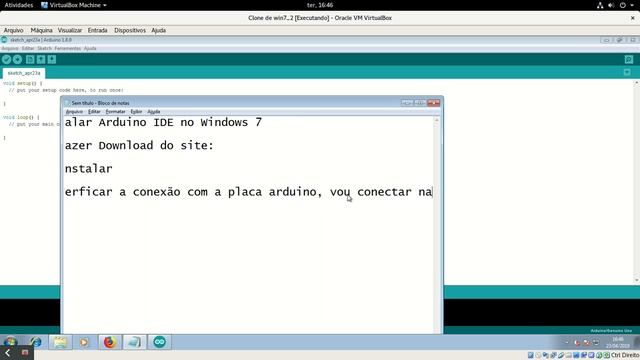
Task: Click the line 'azer Download do site:'
Action: pyautogui.click(x=139, y=145)
